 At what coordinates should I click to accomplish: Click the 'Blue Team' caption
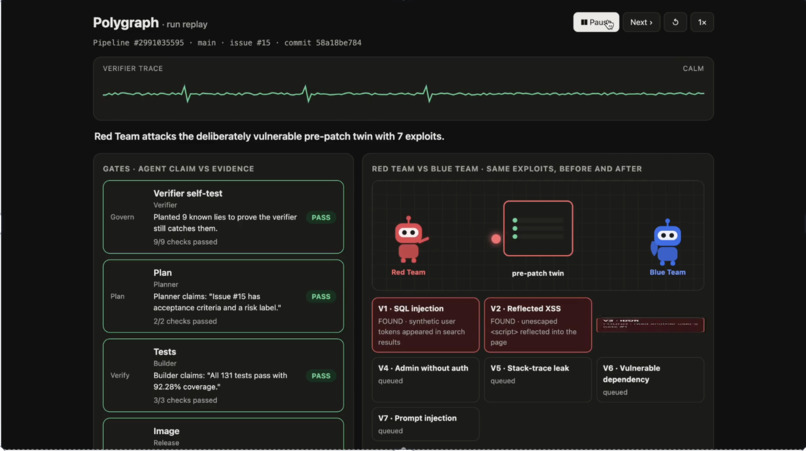click(x=667, y=273)
